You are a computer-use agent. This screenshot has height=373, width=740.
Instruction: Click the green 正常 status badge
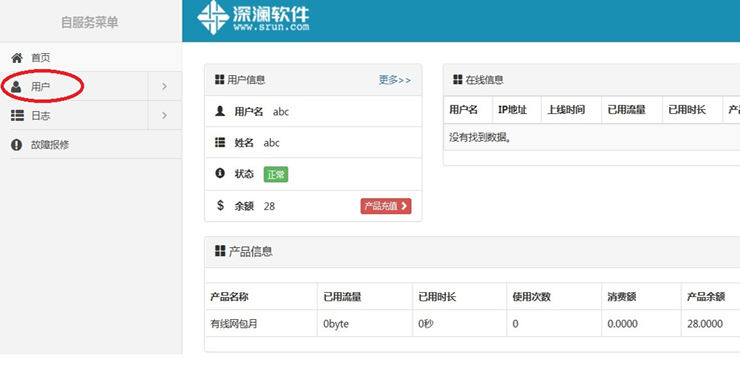(x=276, y=174)
